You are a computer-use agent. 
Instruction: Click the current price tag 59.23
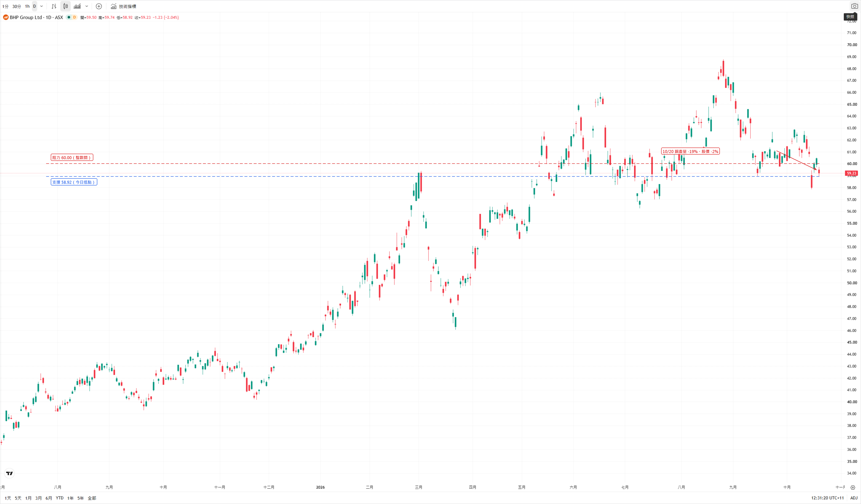851,173
